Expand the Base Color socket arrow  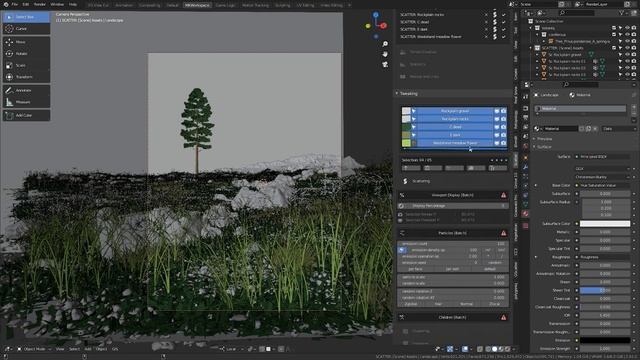pos(536,185)
